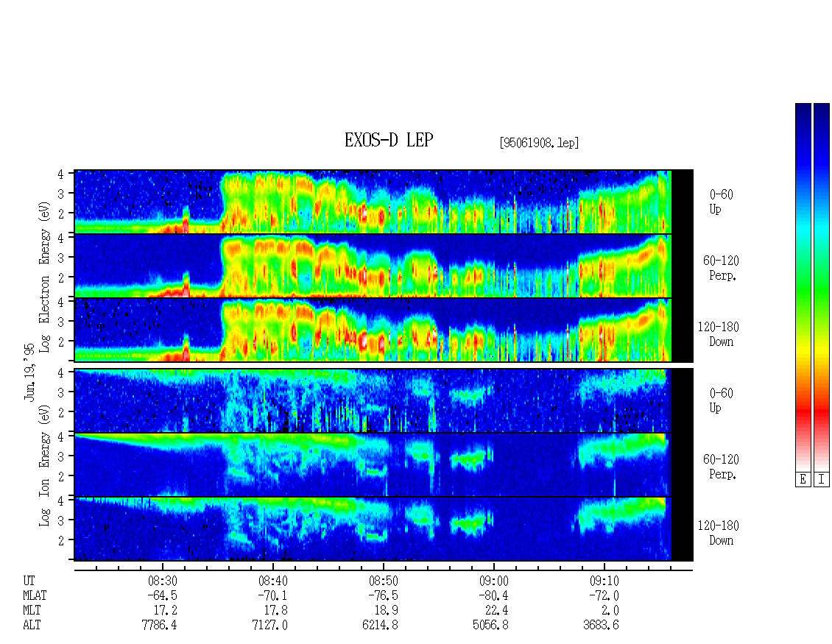Click MLT value 2.0
The width and height of the screenshot is (832, 644).
coord(610,611)
